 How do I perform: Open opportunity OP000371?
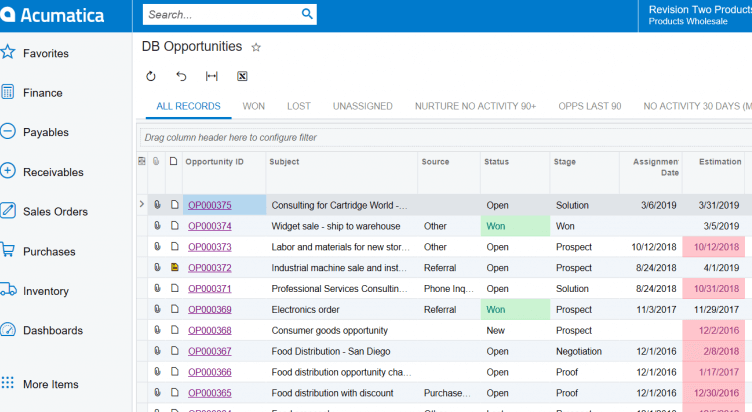pos(210,289)
